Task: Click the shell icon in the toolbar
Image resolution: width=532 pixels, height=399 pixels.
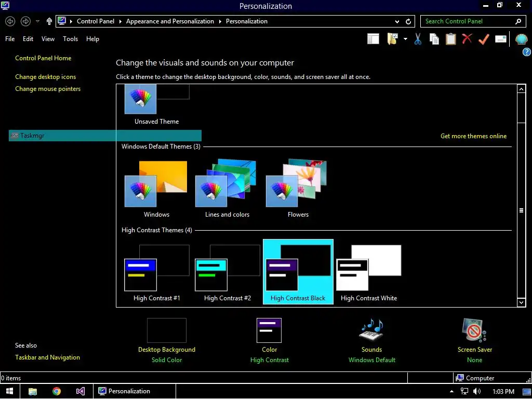Action: pos(521,39)
